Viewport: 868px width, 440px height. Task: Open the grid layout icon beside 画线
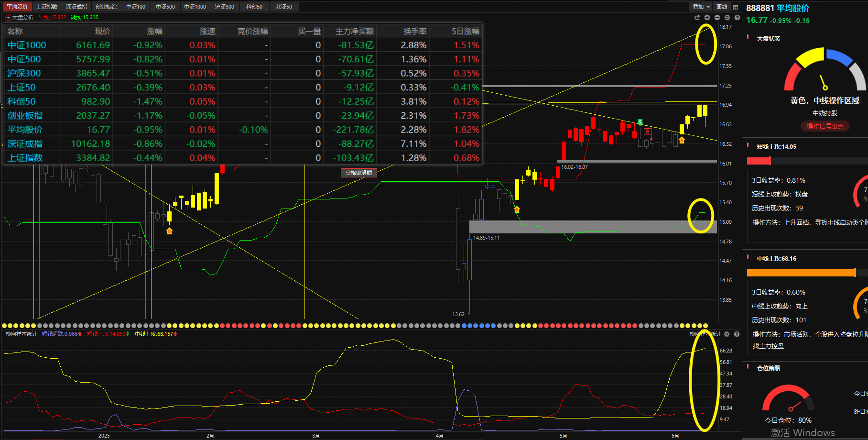(736, 7)
